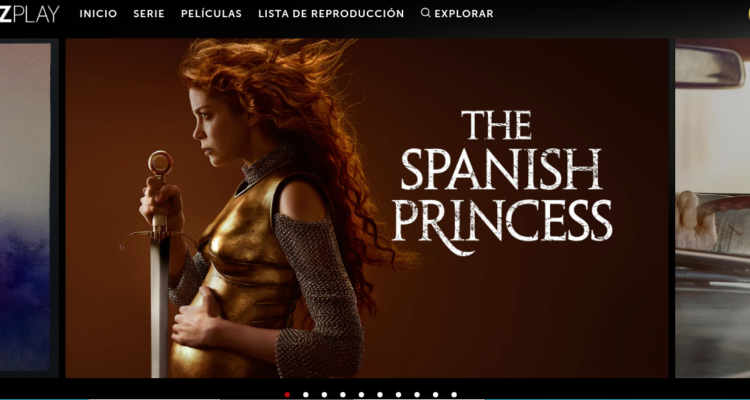Pick the ninth carousel pagination dot
This screenshot has width=750, height=400.
pos(435,395)
